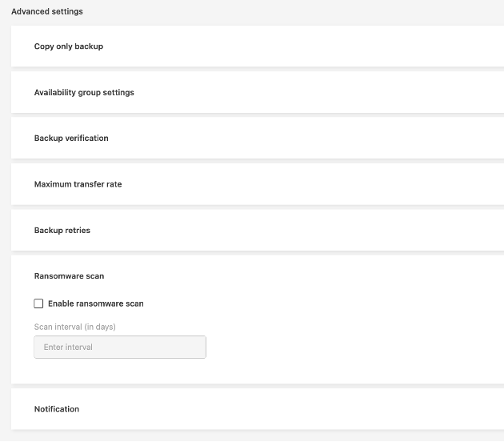Expand the Notification section
504x442 pixels.
(x=256, y=409)
